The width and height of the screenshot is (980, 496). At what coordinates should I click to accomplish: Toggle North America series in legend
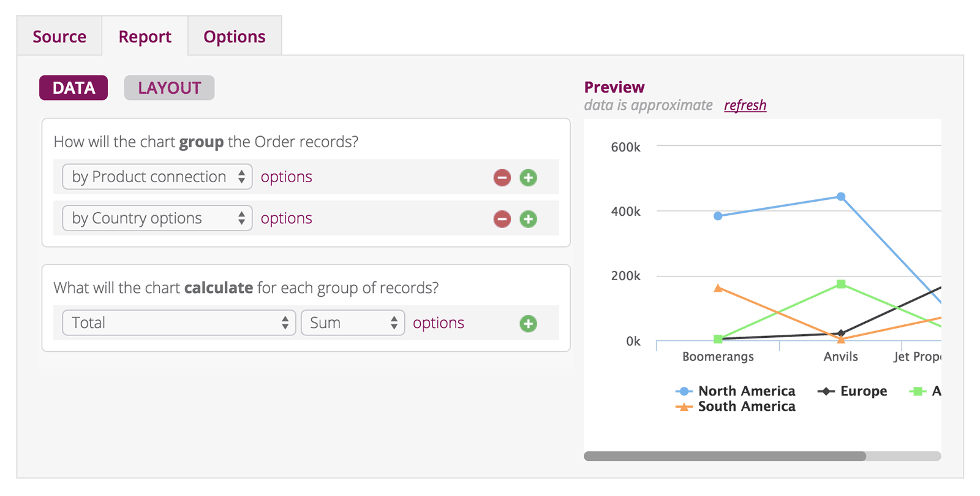[746, 391]
